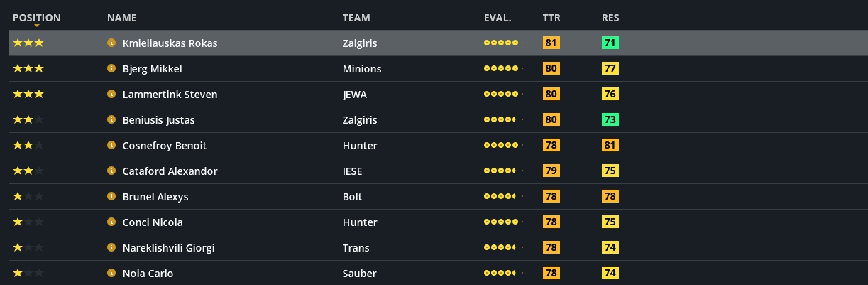Image resolution: width=868 pixels, height=285 pixels.
Task: Sort riders by NAME column
Action: [122, 18]
